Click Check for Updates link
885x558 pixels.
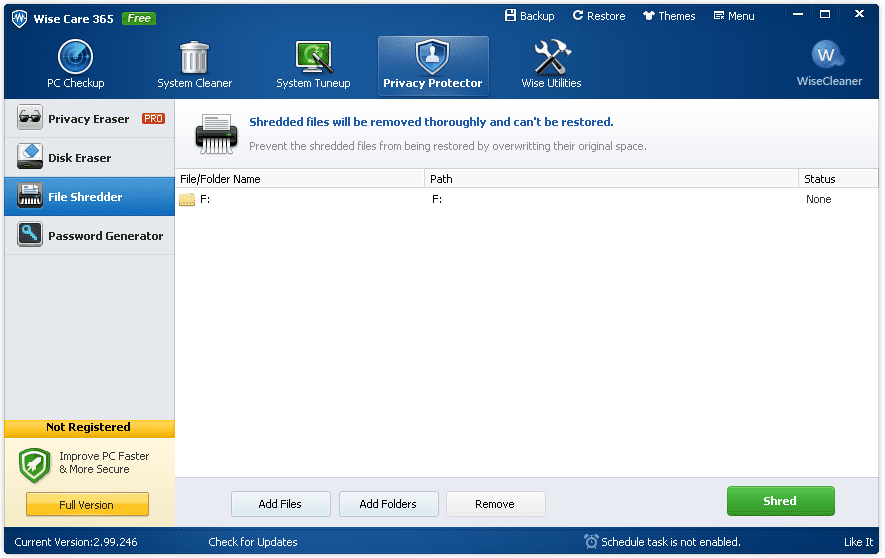253,542
